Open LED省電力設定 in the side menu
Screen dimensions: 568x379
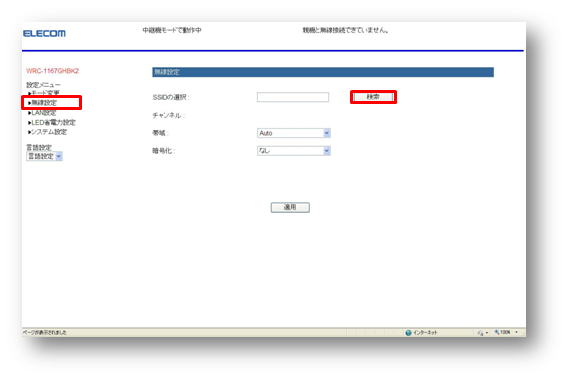coord(52,122)
